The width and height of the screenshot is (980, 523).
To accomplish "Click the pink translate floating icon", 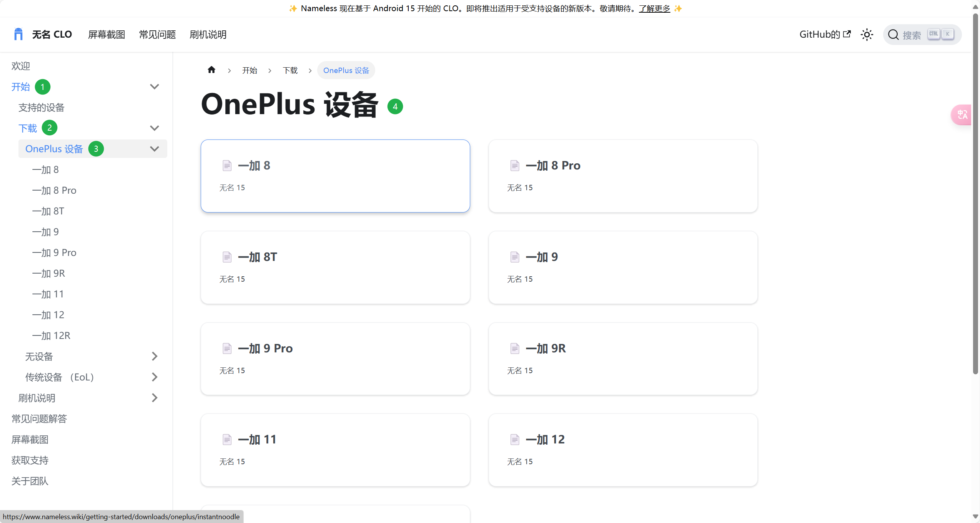I will [962, 115].
